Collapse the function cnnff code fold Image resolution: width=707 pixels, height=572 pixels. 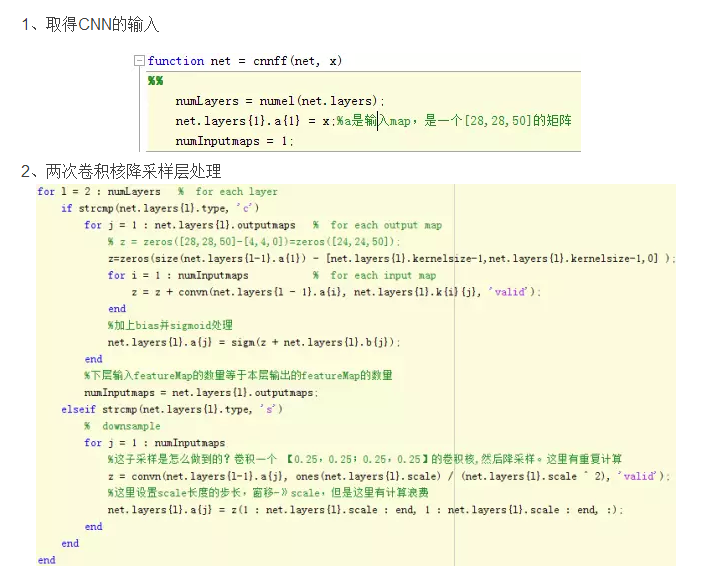tap(139, 60)
